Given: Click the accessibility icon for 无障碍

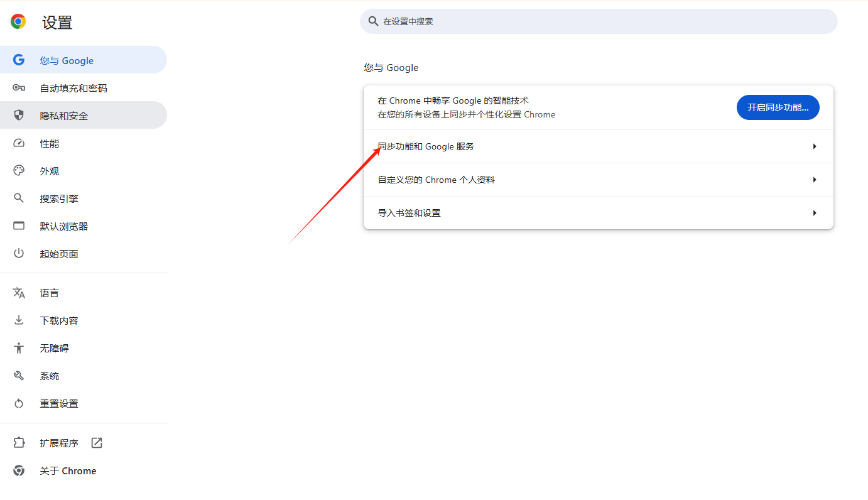Looking at the screenshot, I should coord(19,348).
